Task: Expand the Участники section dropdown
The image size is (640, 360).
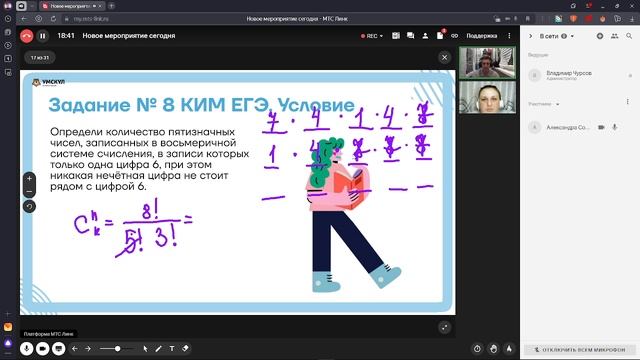Action: tap(543, 104)
